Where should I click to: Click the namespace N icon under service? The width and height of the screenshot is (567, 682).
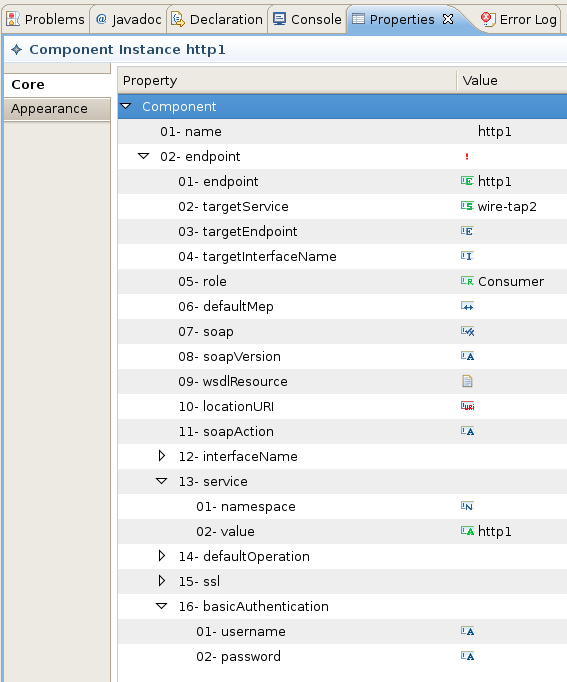467,506
